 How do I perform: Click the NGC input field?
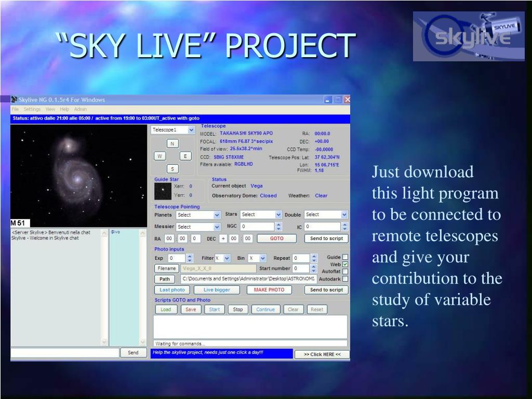click(258, 227)
